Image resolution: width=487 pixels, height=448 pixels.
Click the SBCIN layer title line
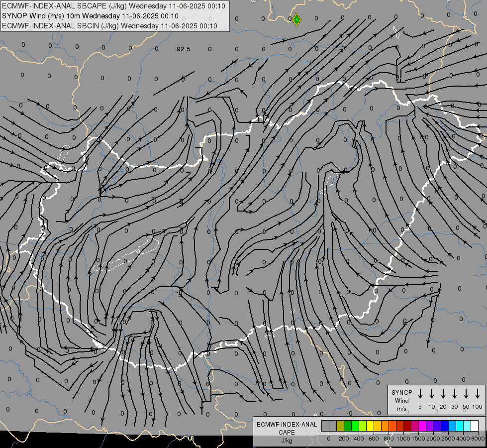[x=109, y=26]
